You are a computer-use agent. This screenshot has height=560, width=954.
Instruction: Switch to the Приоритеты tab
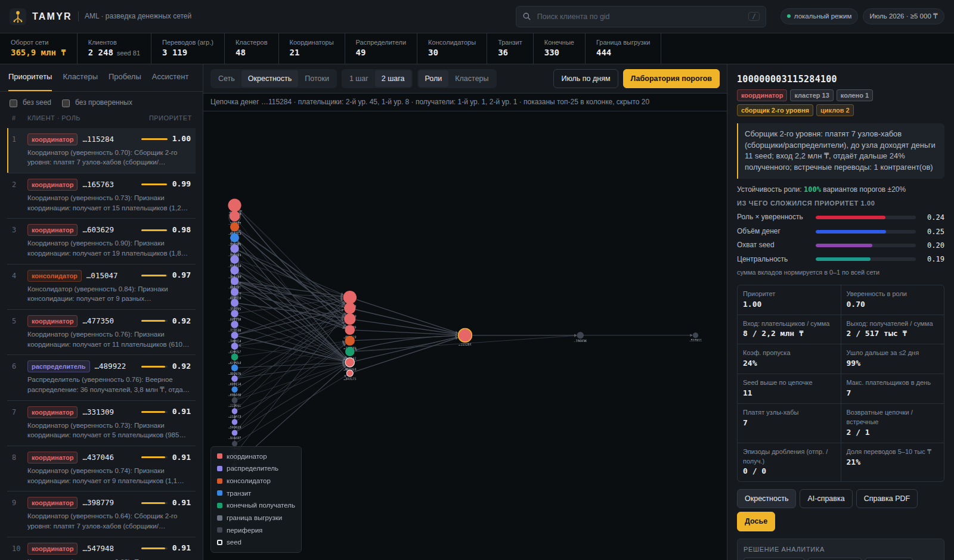tap(30, 77)
